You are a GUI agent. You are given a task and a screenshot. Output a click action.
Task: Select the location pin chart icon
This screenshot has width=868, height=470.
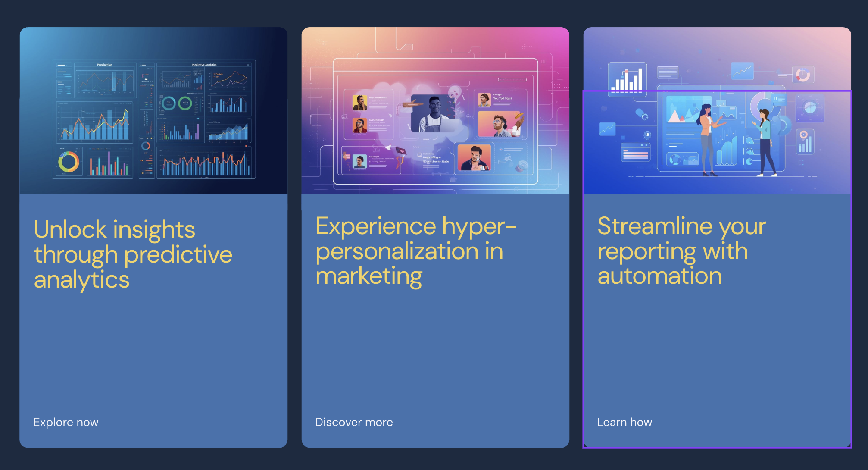[x=805, y=141]
